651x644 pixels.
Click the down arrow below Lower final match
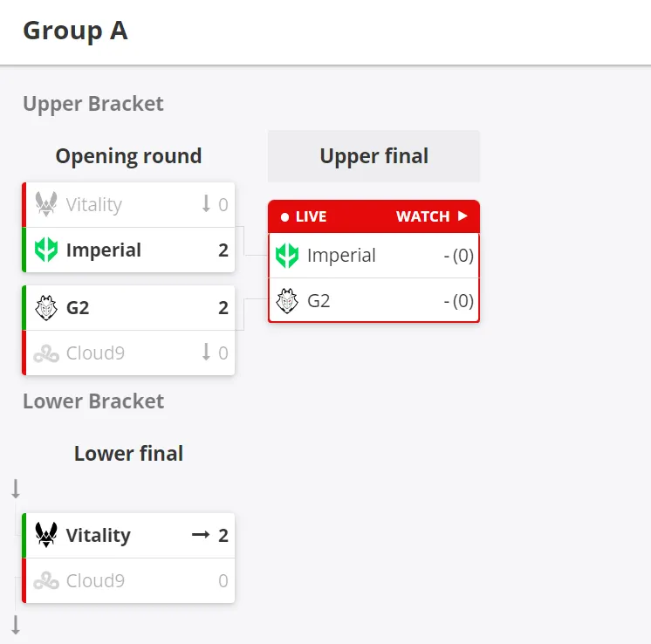click(x=16, y=626)
